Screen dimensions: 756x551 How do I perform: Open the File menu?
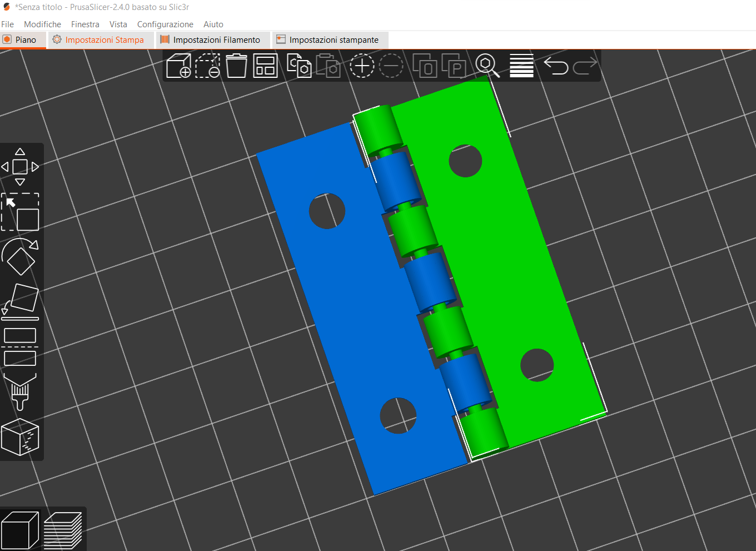8,24
